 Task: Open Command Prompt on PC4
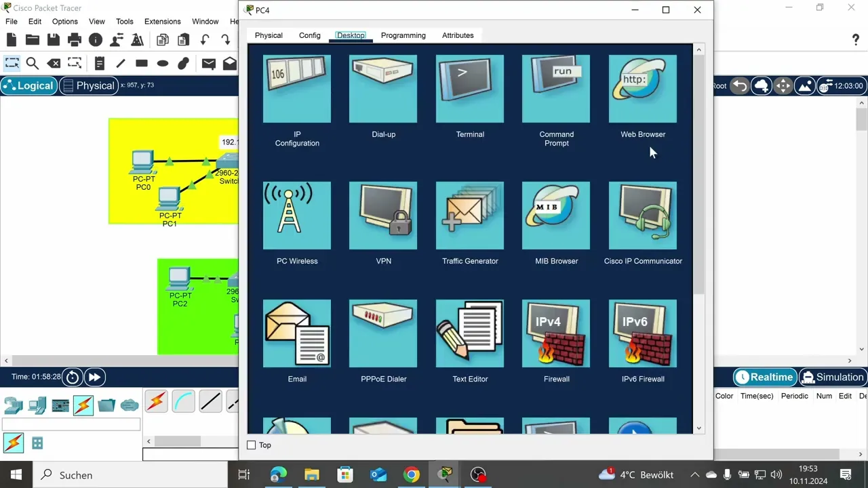pos(556,89)
